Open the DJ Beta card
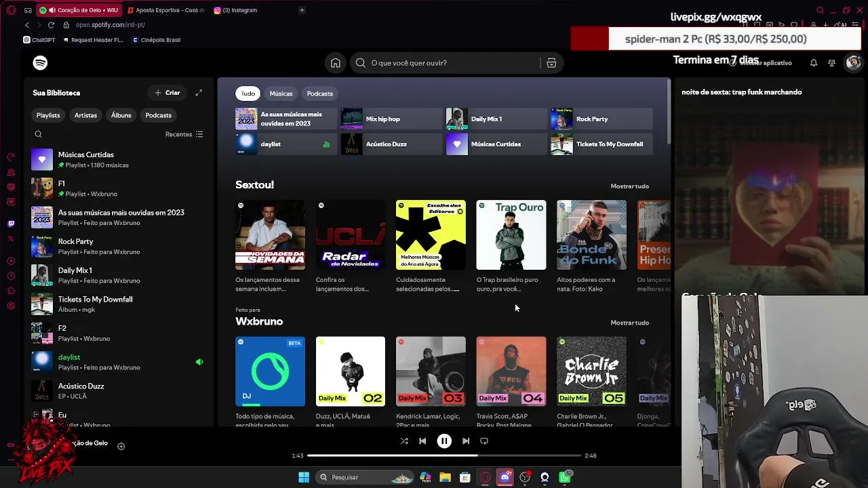 270,382
